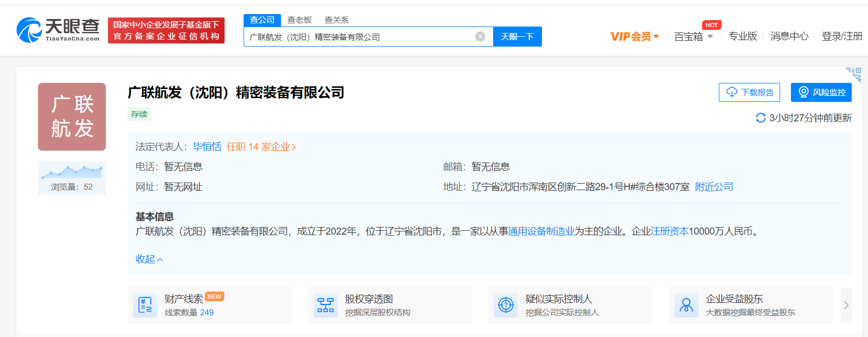The height and width of the screenshot is (337, 868).
Task: Click the 企业受益股东 person icon
Action: [x=686, y=305]
